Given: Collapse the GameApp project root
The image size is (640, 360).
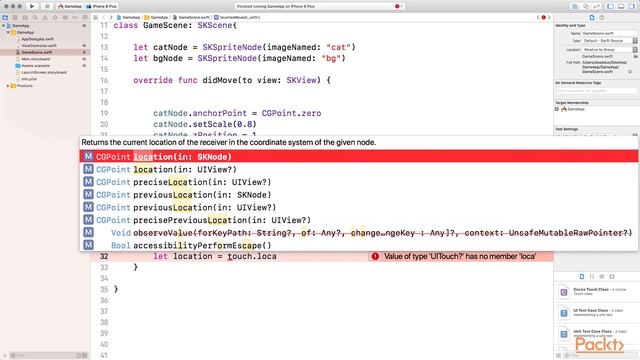Looking at the screenshot, I should [x=4, y=26].
